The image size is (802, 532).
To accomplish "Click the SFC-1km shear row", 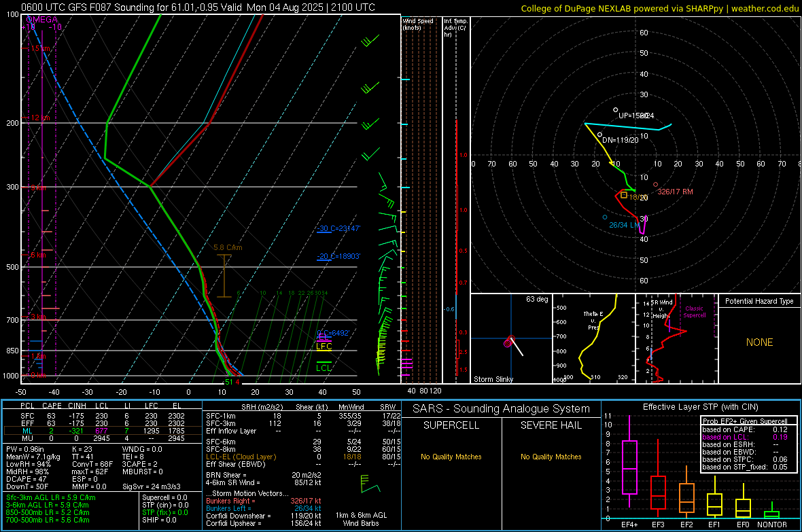I will (303, 416).
